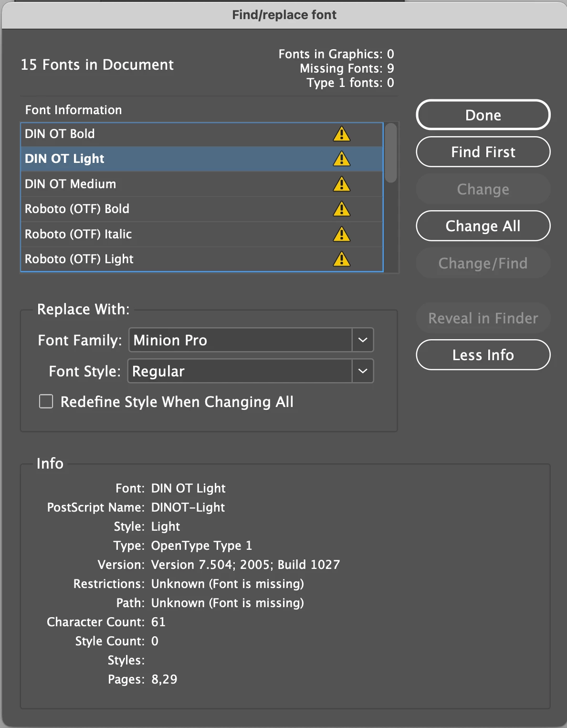The width and height of the screenshot is (567, 728).
Task: Select DIN OT Bold in font list
Action: (202, 134)
